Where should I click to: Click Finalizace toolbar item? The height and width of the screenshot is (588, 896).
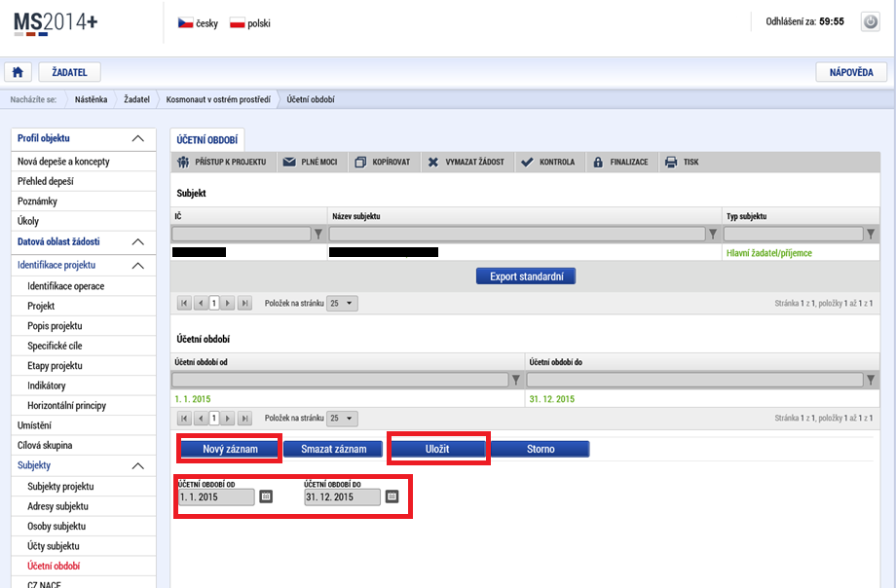621,163
